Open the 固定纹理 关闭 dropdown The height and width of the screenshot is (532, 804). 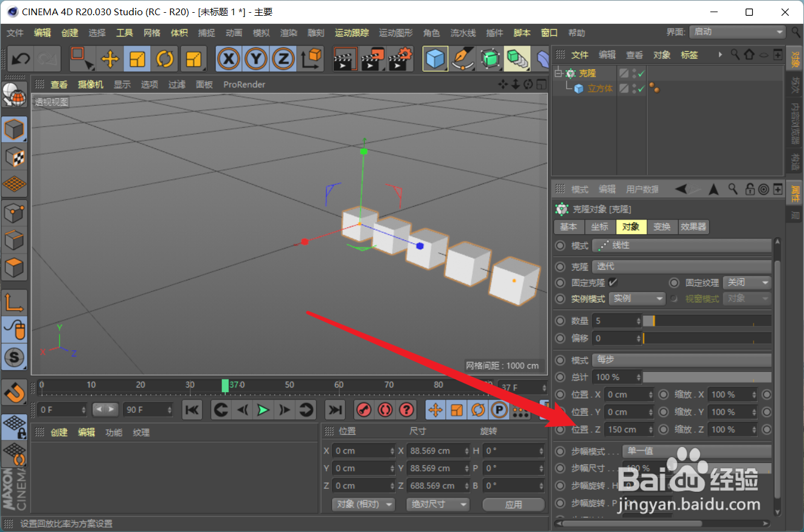(747, 282)
